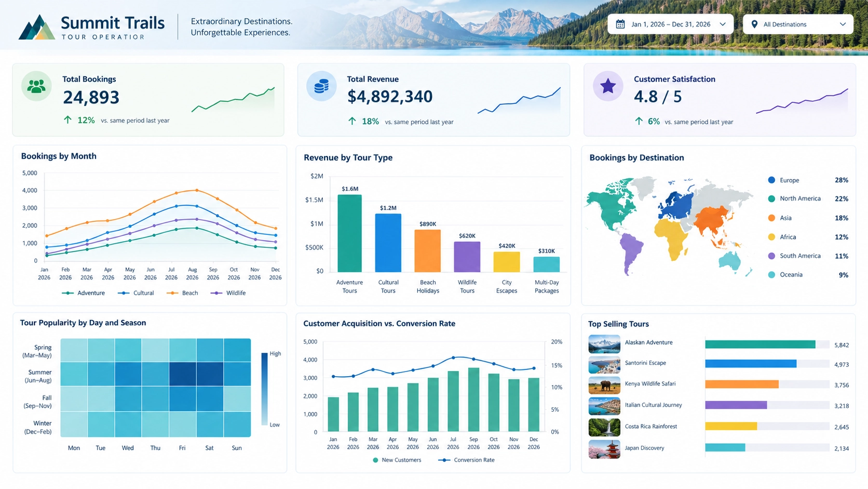The image size is (868, 489).
Task: Click the Adventure Tours $1.6M bar
Action: click(349, 233)
